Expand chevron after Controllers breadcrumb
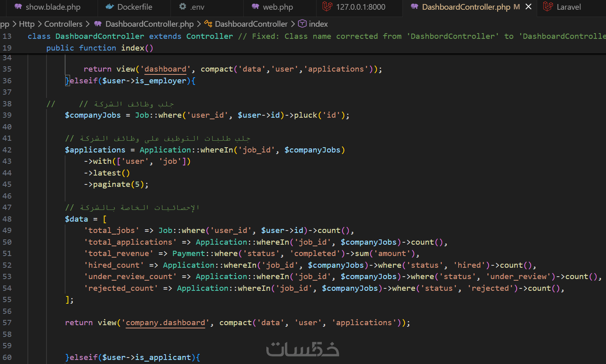Screen dimensions: 606x364 coord(88,24)
